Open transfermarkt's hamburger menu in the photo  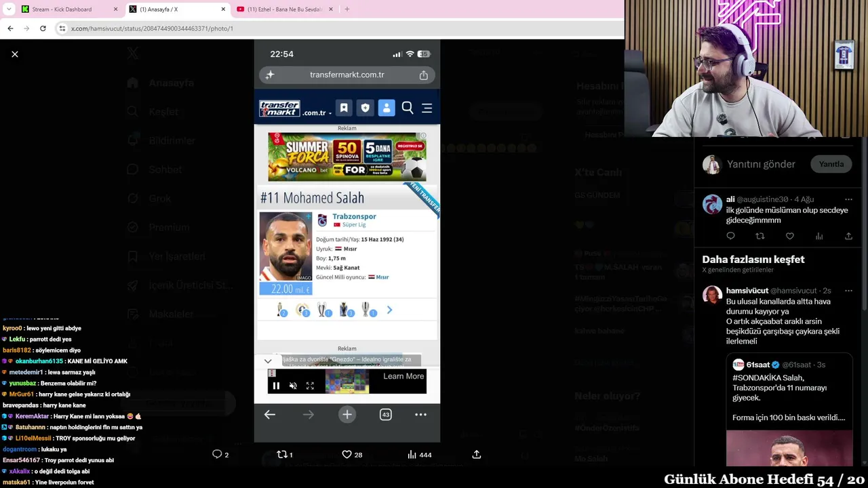(x=427, y=108)
